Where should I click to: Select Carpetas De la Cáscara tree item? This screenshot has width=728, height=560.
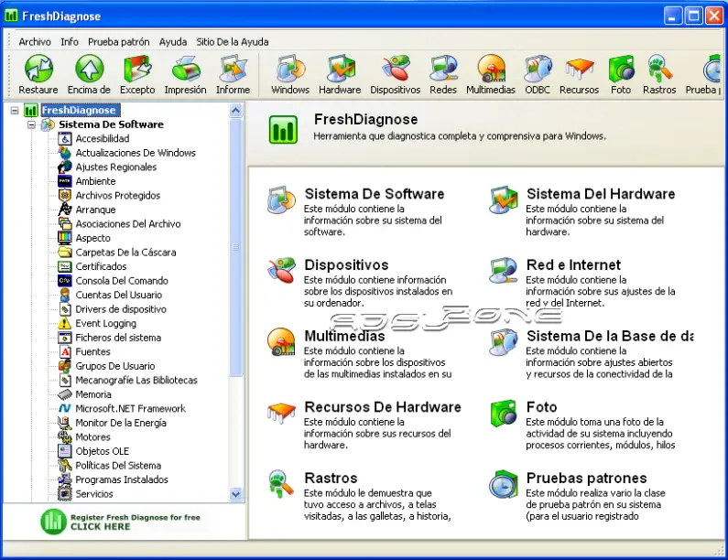tap(125, 253)
